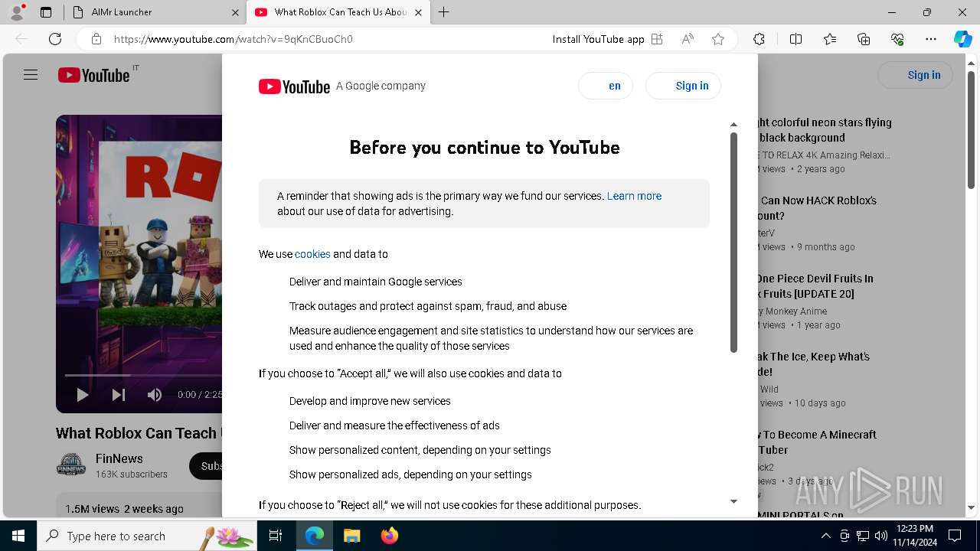980x551 pixels.
Task: Toggle split screen view icon
Action: [795, 39]
